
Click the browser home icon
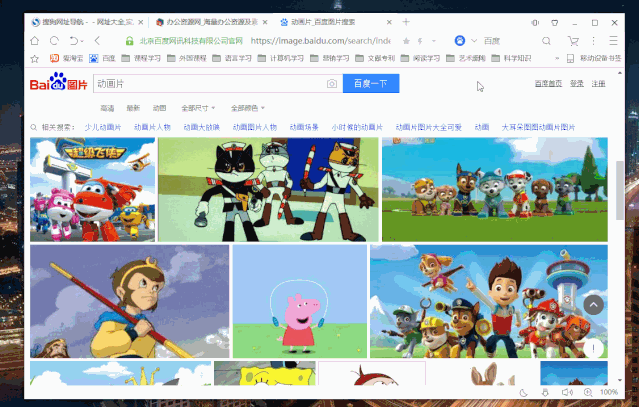(x=35, y=41)
